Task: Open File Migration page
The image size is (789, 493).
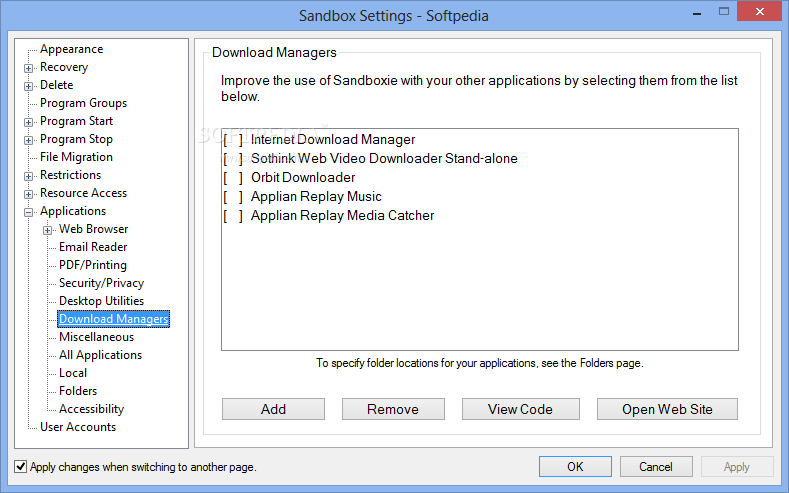Action: 76,157
